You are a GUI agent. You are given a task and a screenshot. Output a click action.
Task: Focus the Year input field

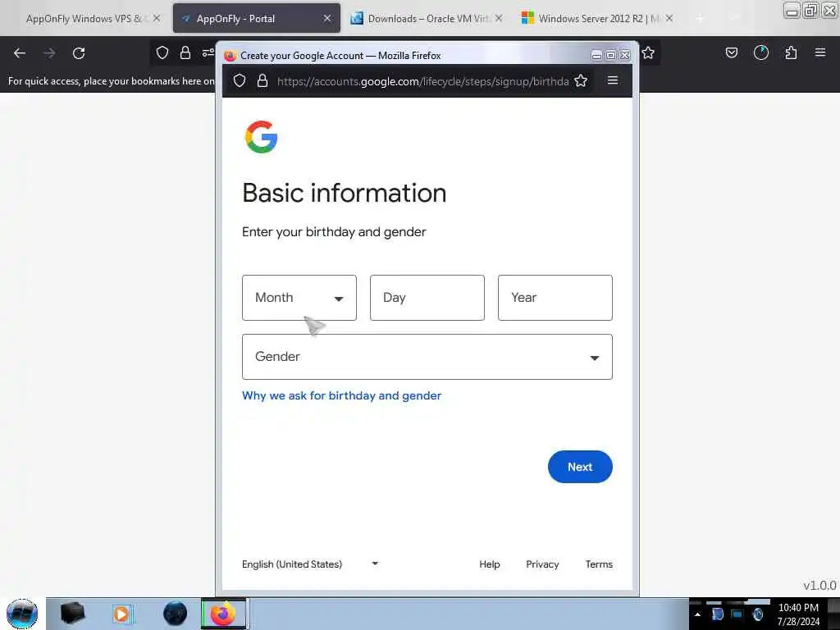pyautogui.click(x=555, y=298)
